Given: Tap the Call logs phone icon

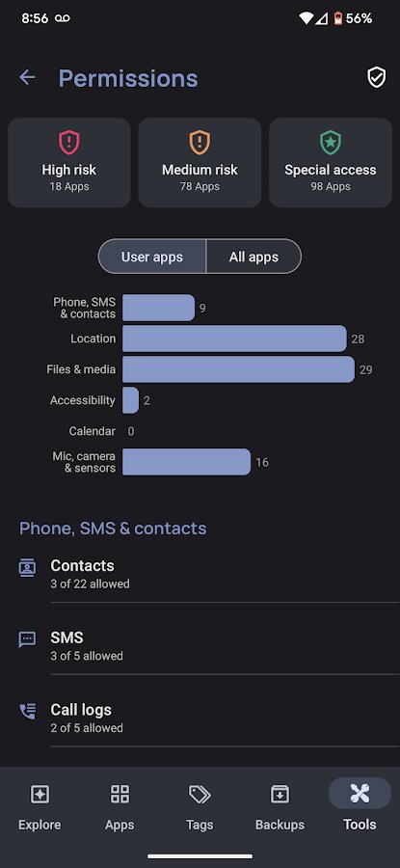Looking at the screenshot, I should coord(27,712).
